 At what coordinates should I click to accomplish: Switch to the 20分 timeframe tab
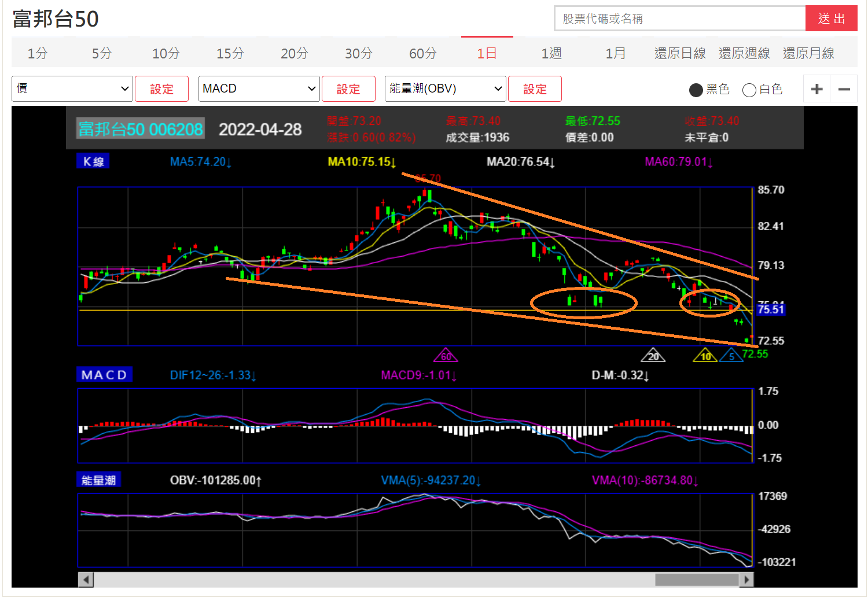click(x=295, y=53)
